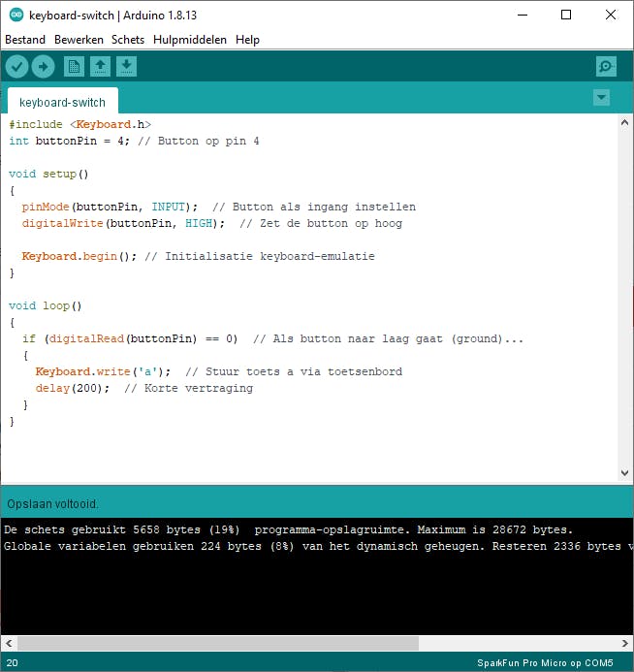Click on 'void loop()' line
Viewport: 634px width, 672px height.
pos(45,306)
